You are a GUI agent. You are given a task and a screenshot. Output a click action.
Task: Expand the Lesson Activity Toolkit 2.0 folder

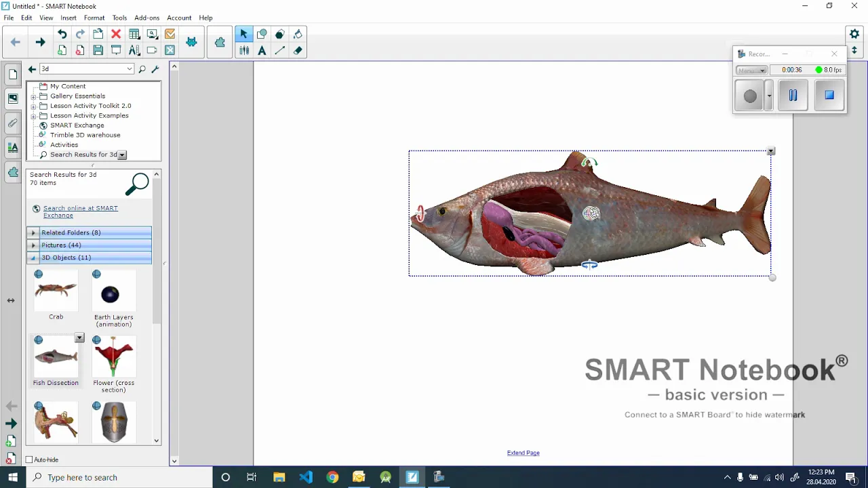[33, 106]
